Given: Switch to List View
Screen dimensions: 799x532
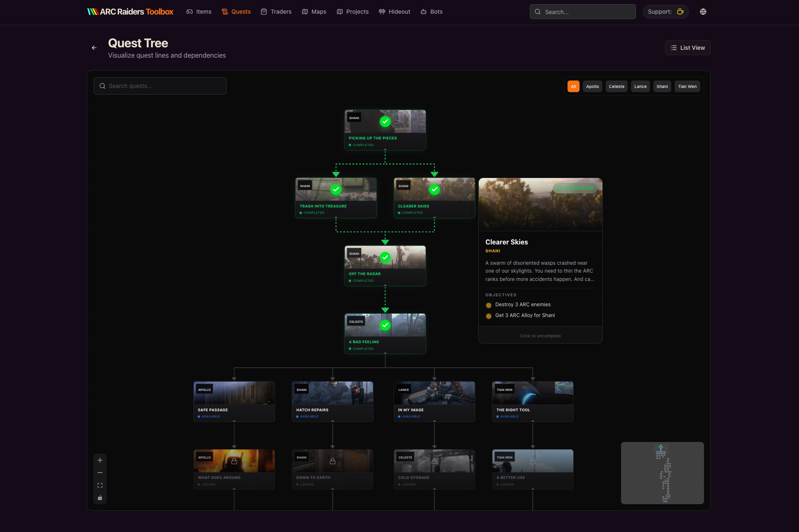Looking at the screenshot, I should (x=687, y=48).
